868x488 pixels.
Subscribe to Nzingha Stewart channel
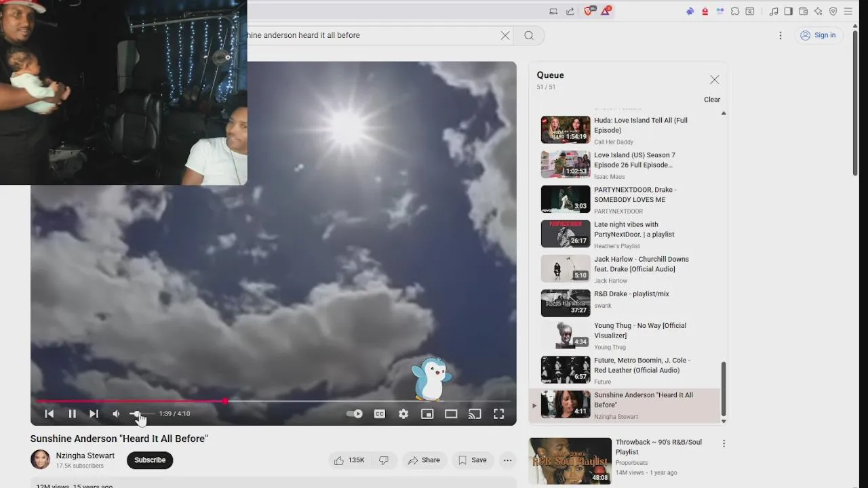(x=150, y=460)
